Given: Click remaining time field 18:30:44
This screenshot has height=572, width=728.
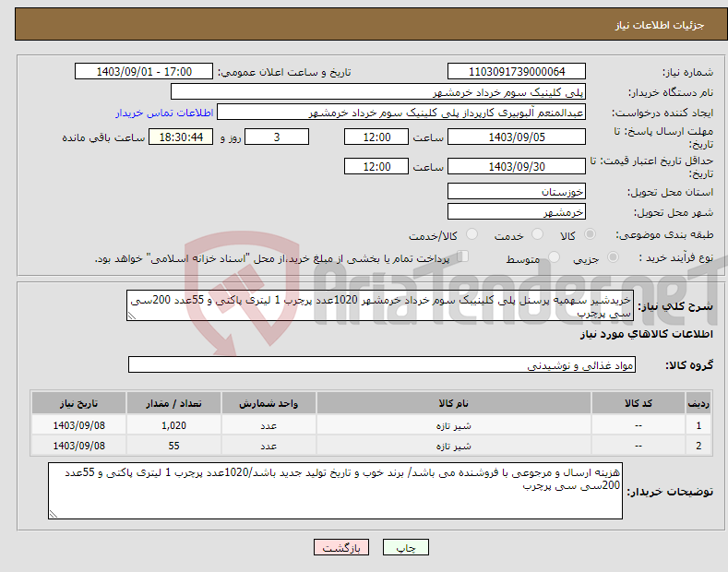Looking at the screenshot, I should (181, 137).
